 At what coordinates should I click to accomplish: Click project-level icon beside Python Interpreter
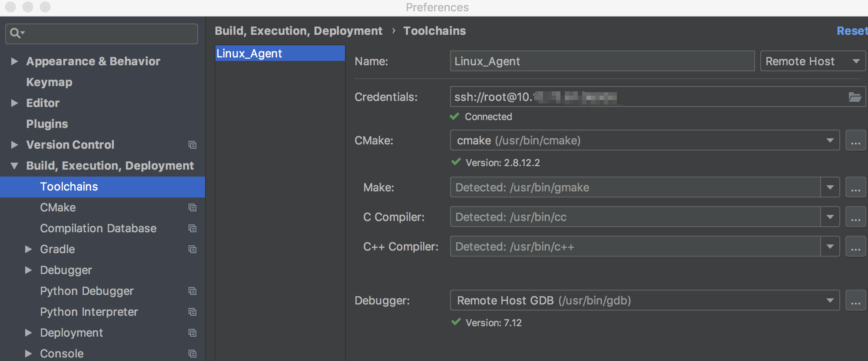click(x=192, y=312)
